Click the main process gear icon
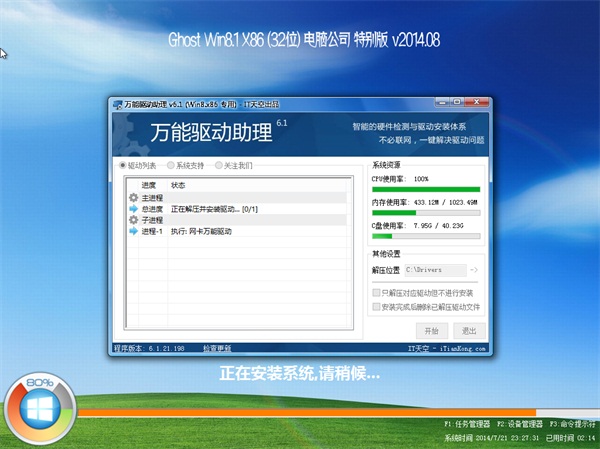The width and height of the screenshot is (600, 449). click(133, 198)
